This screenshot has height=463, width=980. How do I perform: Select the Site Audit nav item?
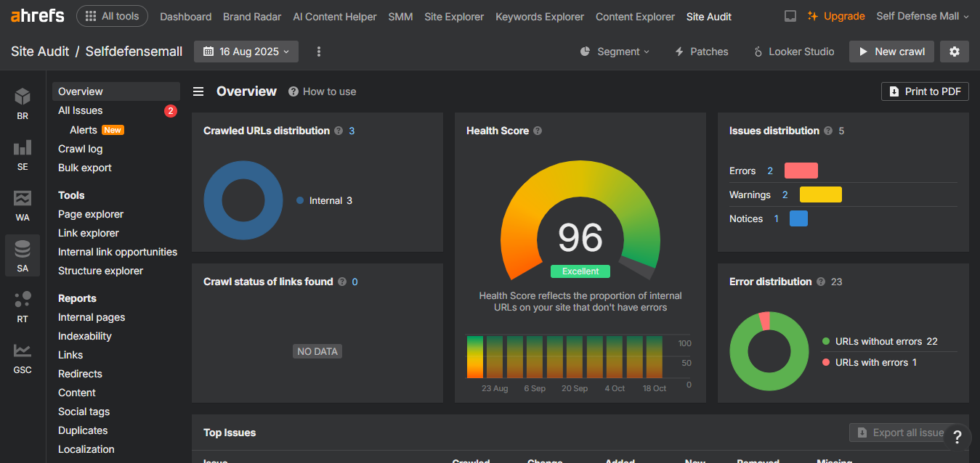pyautogui.click(x=709, y=16)
